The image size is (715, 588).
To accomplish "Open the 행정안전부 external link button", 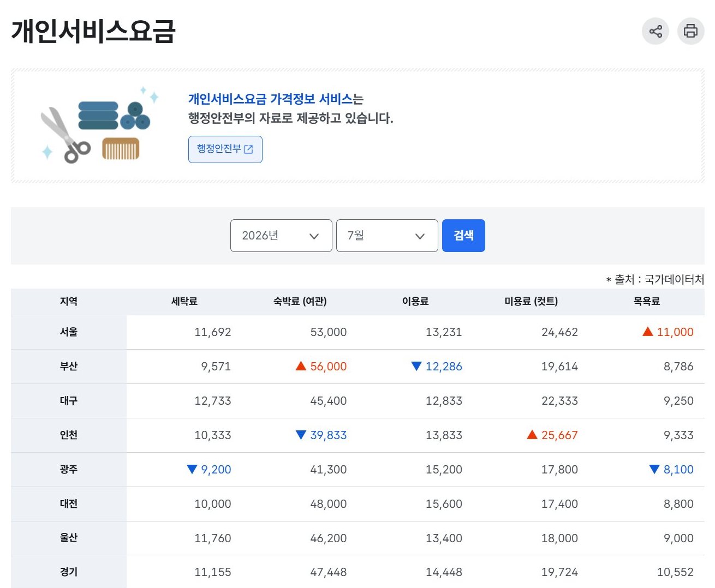I will pyautogui.click(x=225, y=149).
